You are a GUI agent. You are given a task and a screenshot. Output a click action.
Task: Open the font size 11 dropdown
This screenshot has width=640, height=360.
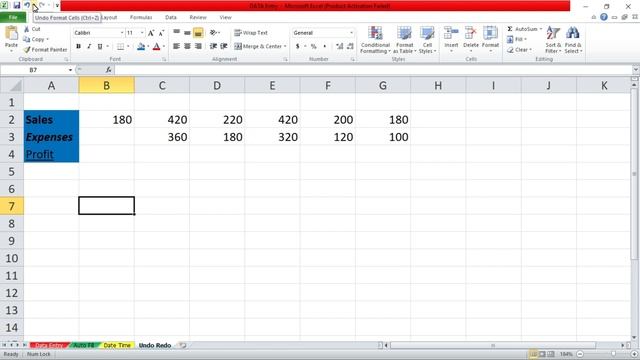coord(142,33)
